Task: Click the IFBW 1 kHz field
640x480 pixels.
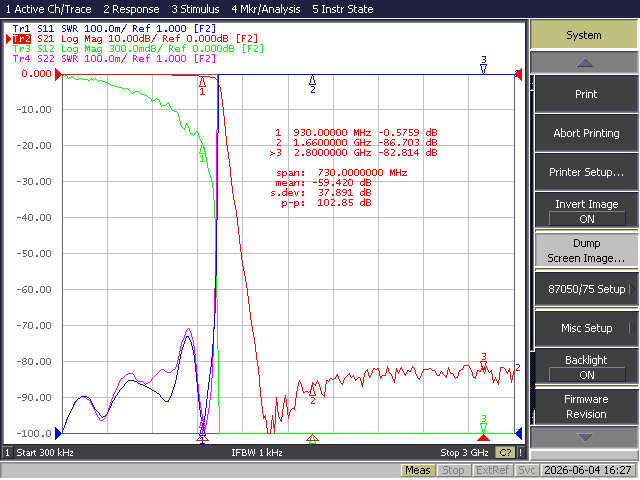Action: coord(257,453)
